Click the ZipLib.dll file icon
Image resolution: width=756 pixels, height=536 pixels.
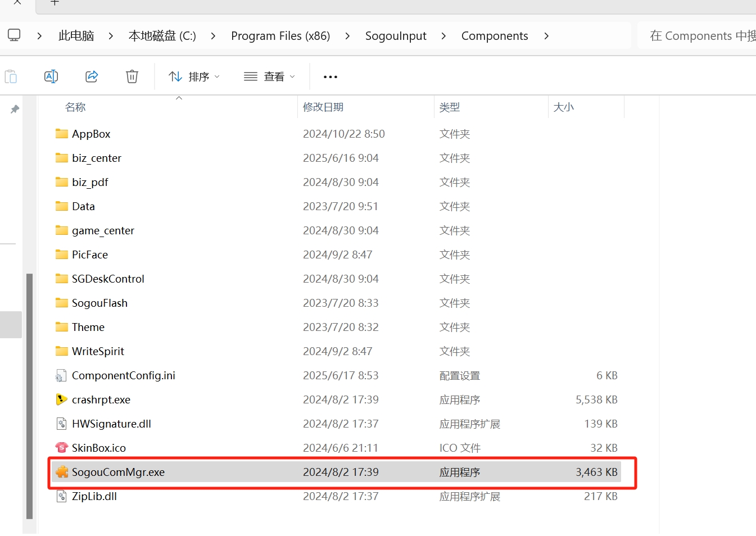point(62,496)
